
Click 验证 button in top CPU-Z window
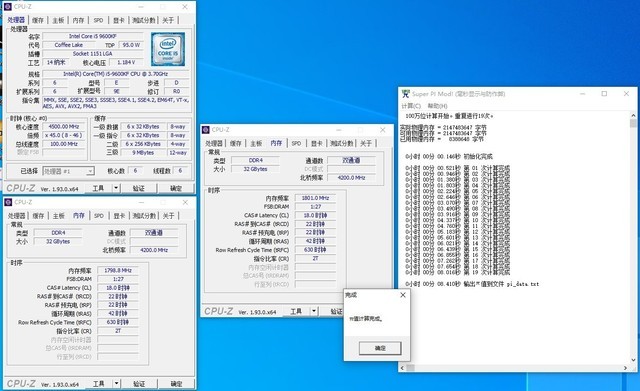[x=139, y=188]
